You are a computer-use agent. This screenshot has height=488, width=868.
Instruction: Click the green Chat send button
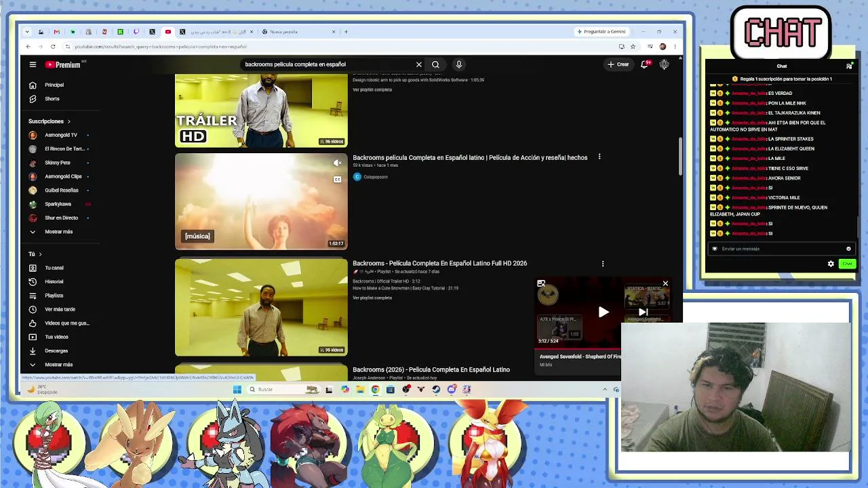(x=847, y=264)
